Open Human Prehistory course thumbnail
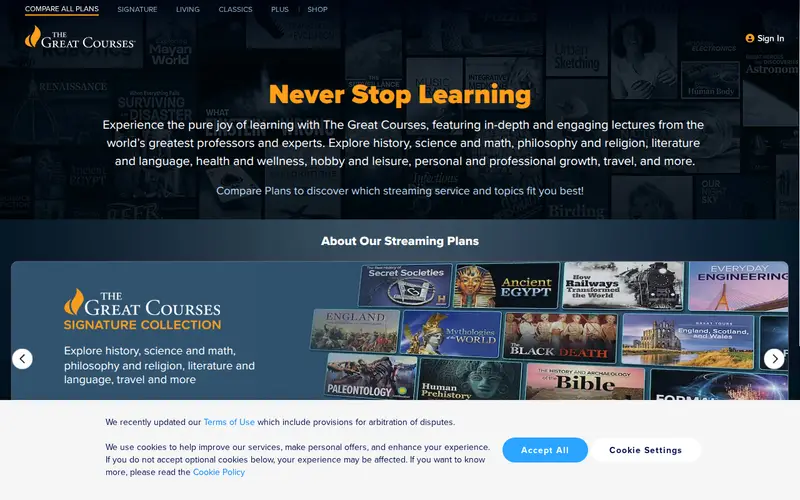Screen dimensions: 800x500 [x=469, y=379]
